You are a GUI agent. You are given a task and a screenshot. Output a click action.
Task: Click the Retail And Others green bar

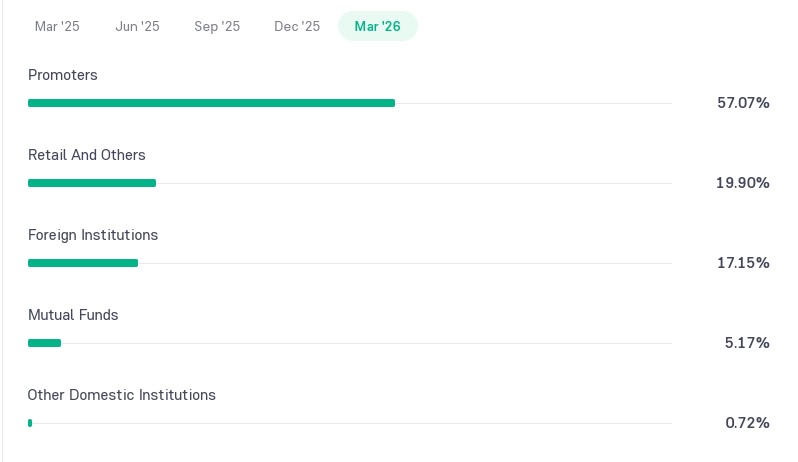tap(92, 183)
